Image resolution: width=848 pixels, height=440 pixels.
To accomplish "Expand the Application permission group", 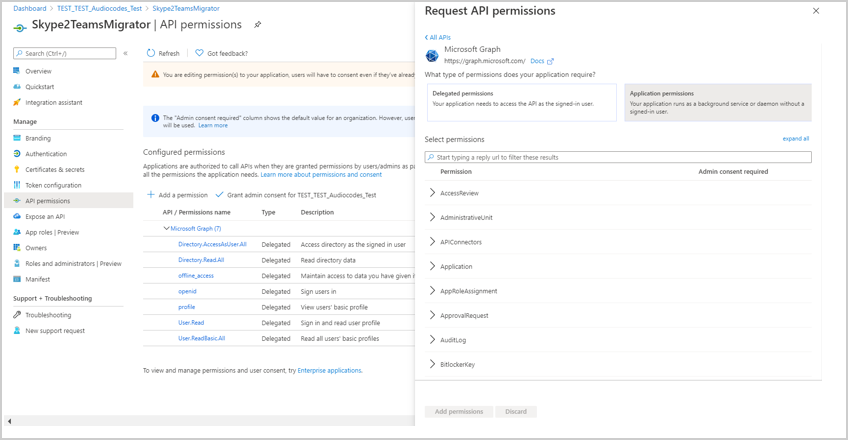I will point(432,266).
